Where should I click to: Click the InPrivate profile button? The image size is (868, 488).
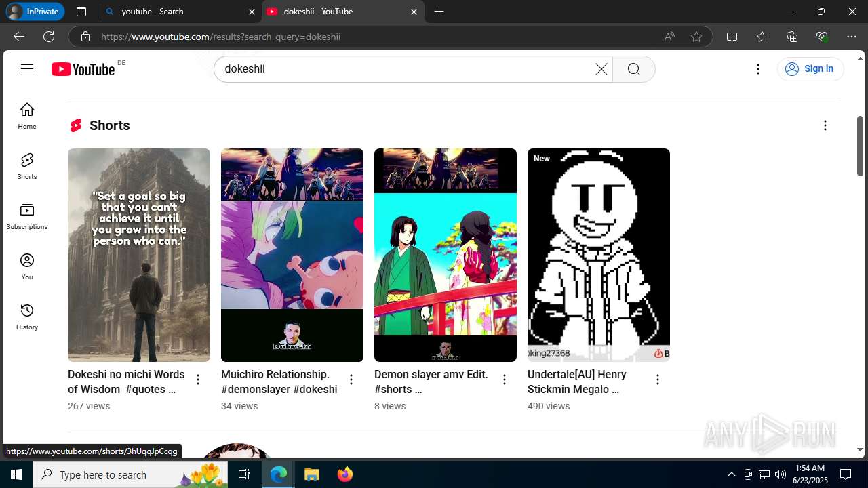click(35, 12)
